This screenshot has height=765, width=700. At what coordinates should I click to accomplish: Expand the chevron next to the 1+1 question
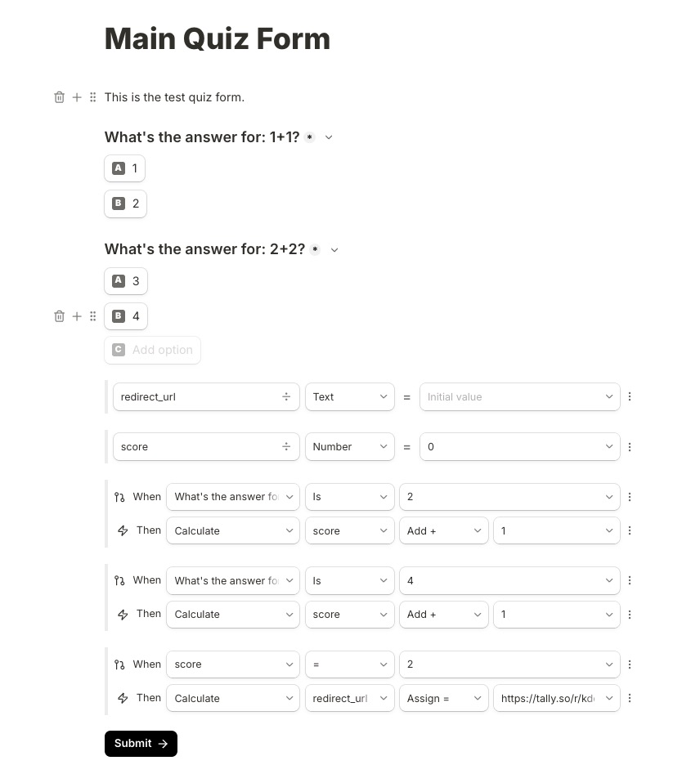click(329, 137)
